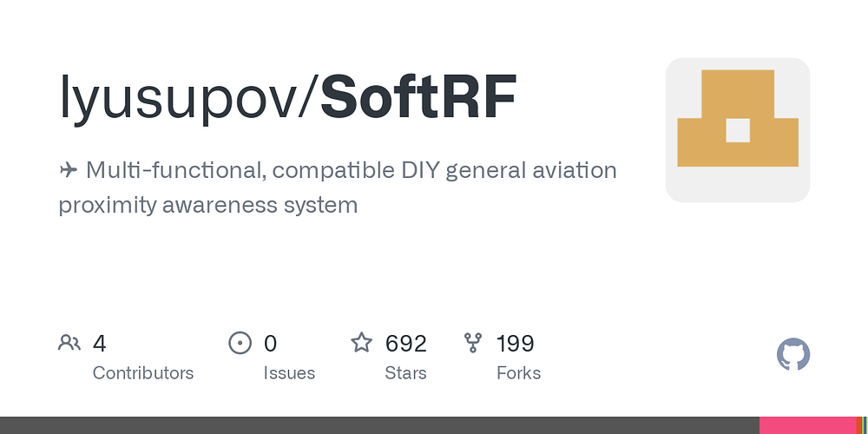
Task: Select the 'lyusupov' owner name
Action: tap(178, 97)
